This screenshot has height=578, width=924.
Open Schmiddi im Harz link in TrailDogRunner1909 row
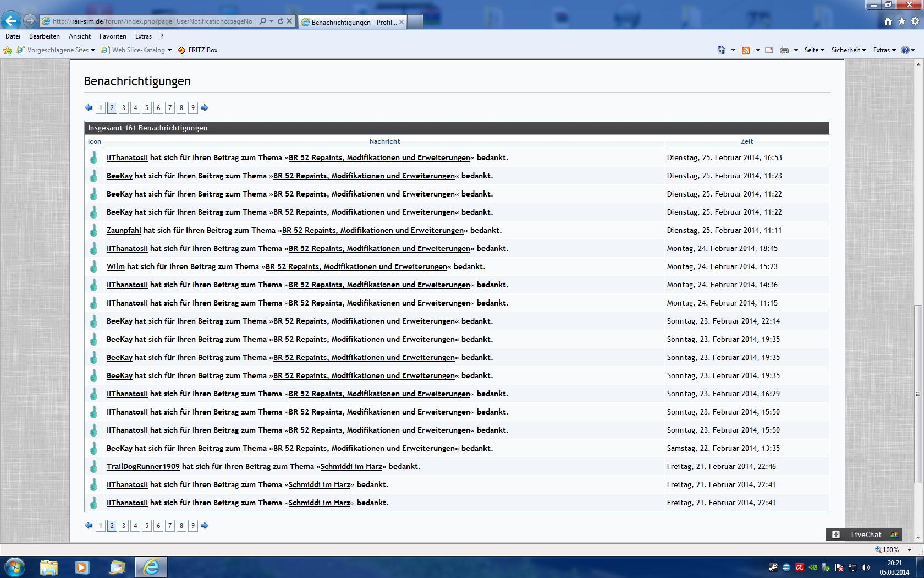point(351,466)
